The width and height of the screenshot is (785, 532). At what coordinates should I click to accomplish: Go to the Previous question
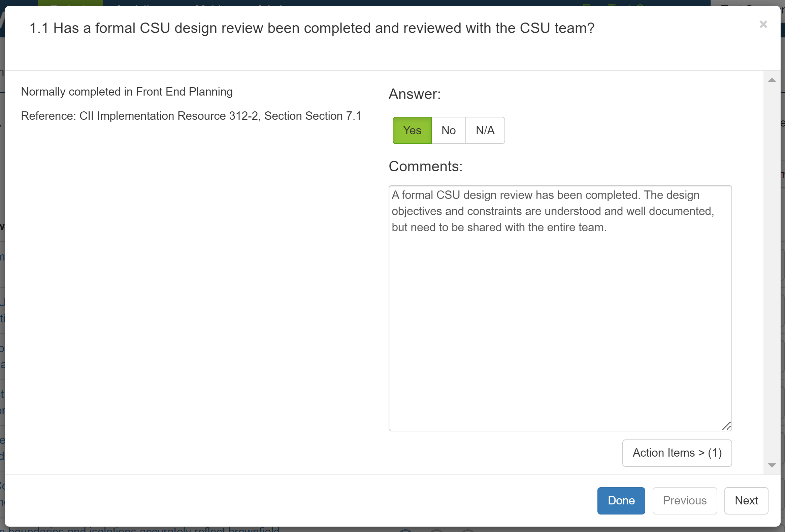[x=684, y=501]
